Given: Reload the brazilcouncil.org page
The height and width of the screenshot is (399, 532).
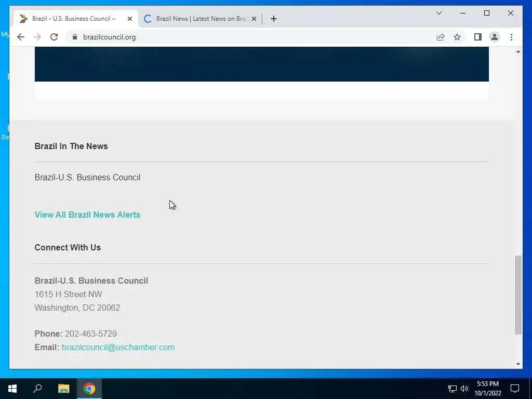Looking at the screenshot, I should click(x=54, y=37).
